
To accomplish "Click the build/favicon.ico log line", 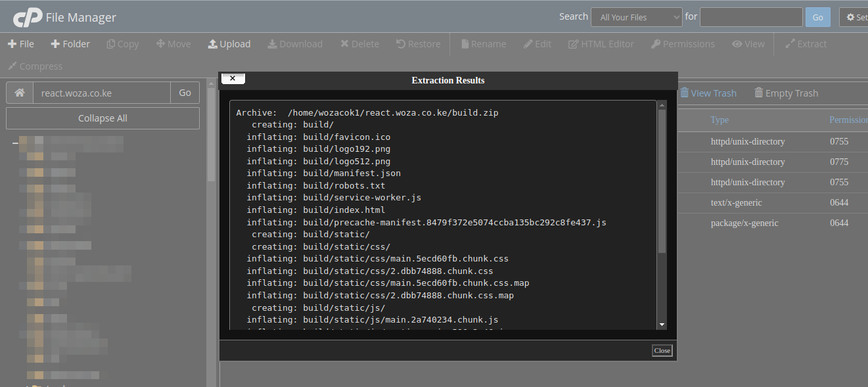I will (x=318, y=137).
